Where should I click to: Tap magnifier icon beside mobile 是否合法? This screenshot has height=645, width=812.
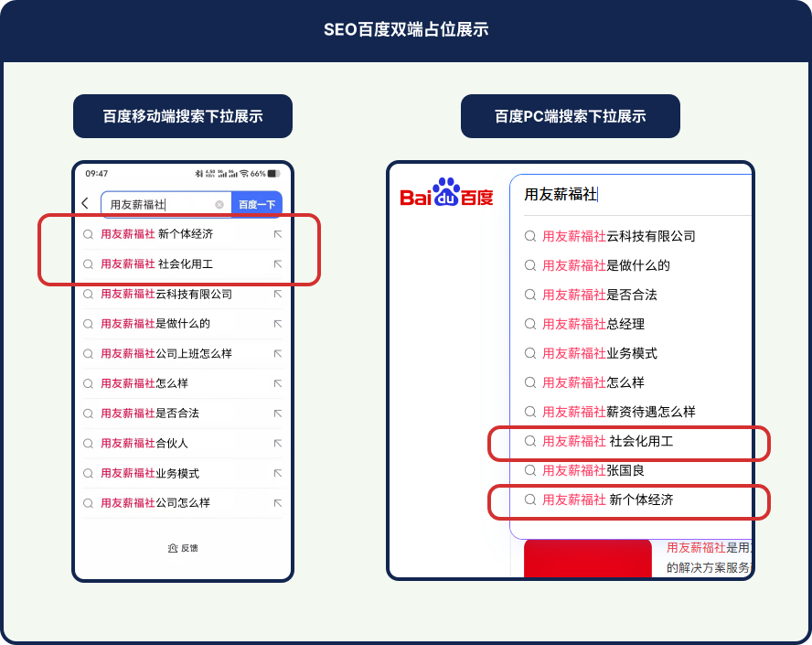(88, 414)
